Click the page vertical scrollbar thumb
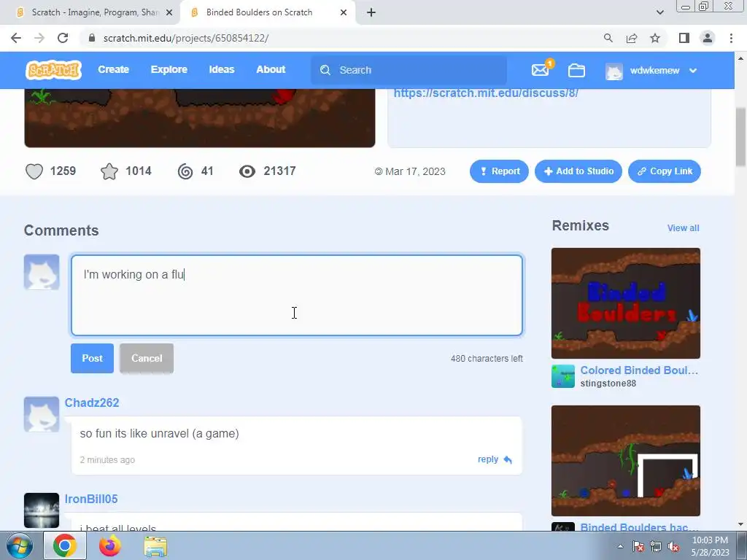Viewport: 747px width, 560px height. (741, 137)
